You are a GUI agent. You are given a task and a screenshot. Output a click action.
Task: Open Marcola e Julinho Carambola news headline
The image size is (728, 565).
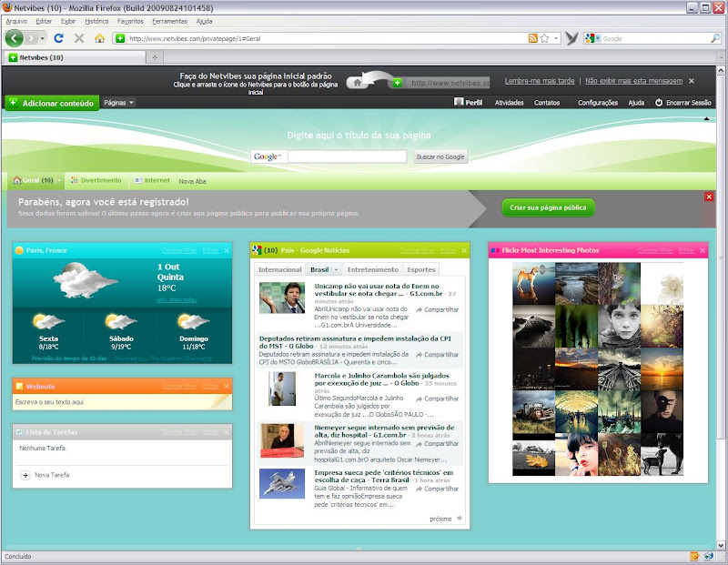tap(381, 379)
